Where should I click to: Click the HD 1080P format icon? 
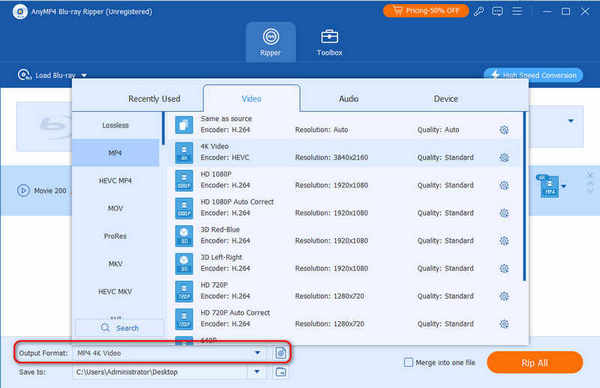pos(184,180)
